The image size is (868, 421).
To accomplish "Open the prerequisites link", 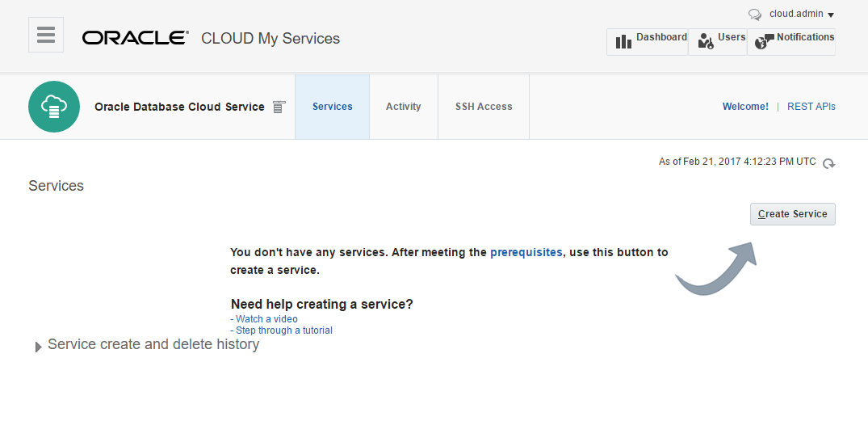I will pos(526,253).
